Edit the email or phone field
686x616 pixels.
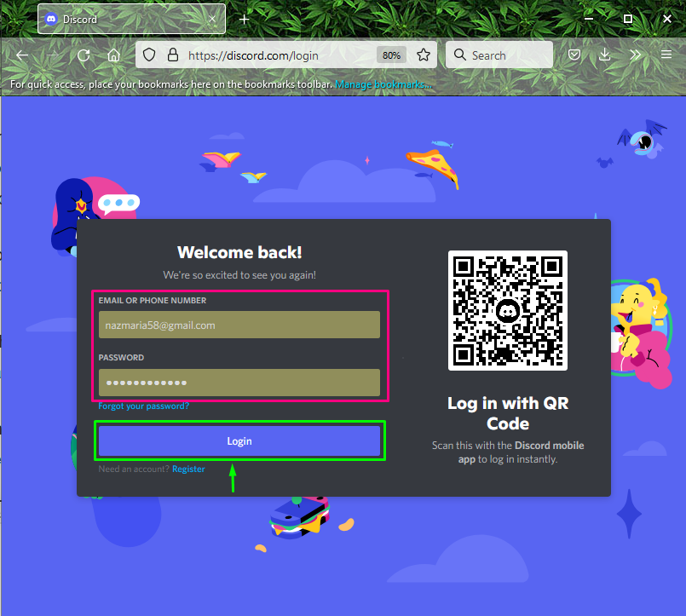click(239, 325)
